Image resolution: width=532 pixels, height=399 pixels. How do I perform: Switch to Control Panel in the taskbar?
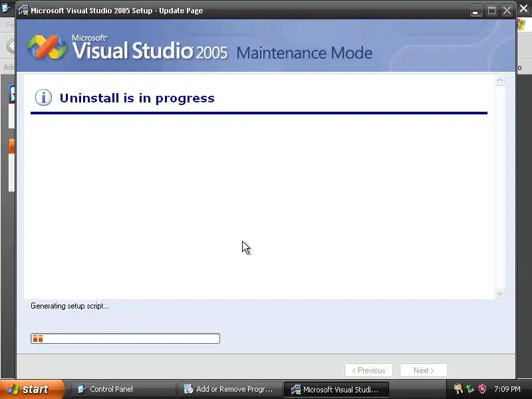[x=122, y=389]
